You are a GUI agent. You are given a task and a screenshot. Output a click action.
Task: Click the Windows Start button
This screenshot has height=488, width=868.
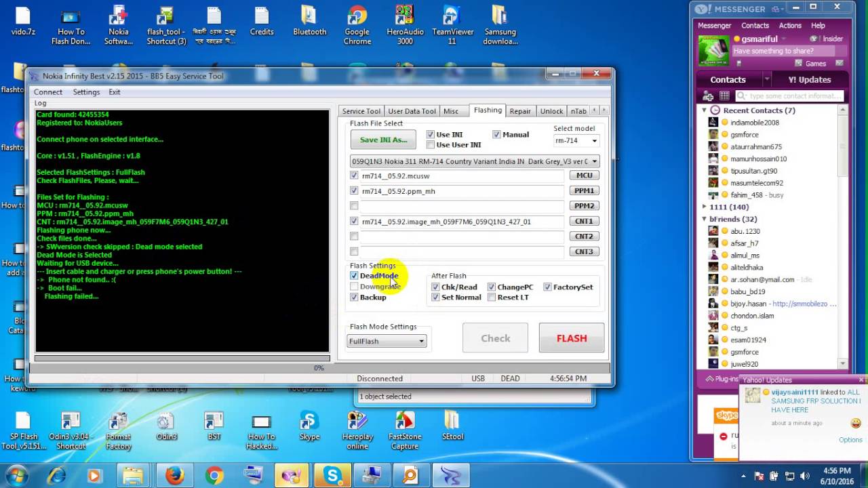16,476
